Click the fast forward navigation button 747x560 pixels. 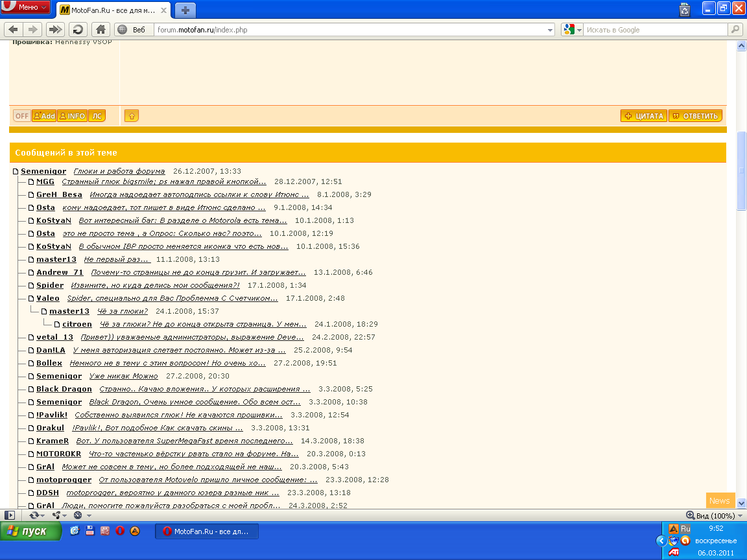tap(55, 30)
